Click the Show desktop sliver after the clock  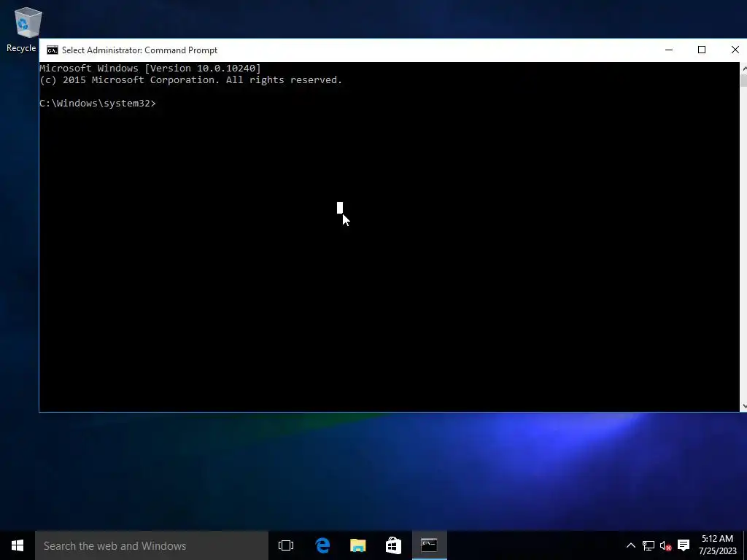coord(745,545)
